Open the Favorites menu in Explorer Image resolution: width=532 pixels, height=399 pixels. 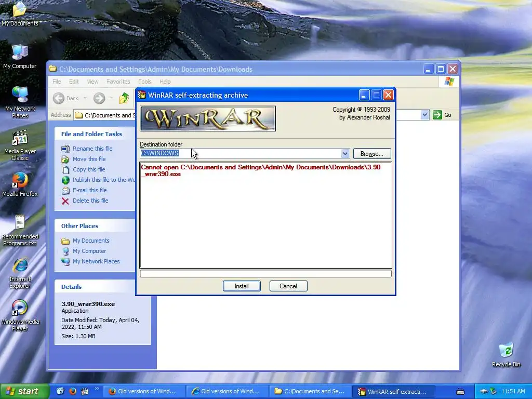tap(118, 82)
